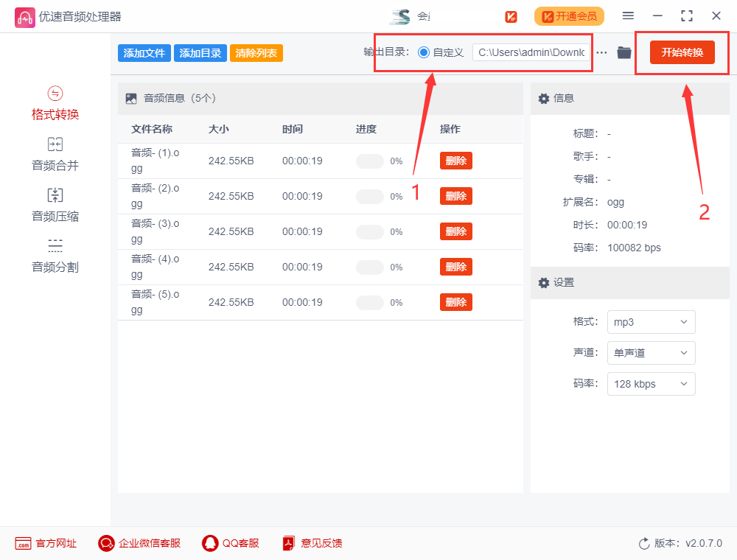Open QQ客服 customer service
This screenshot has width=737, height=560.
[230, 543]
